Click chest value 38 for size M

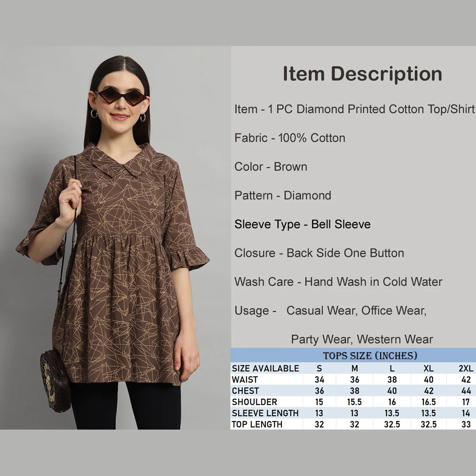coord(355,391)
